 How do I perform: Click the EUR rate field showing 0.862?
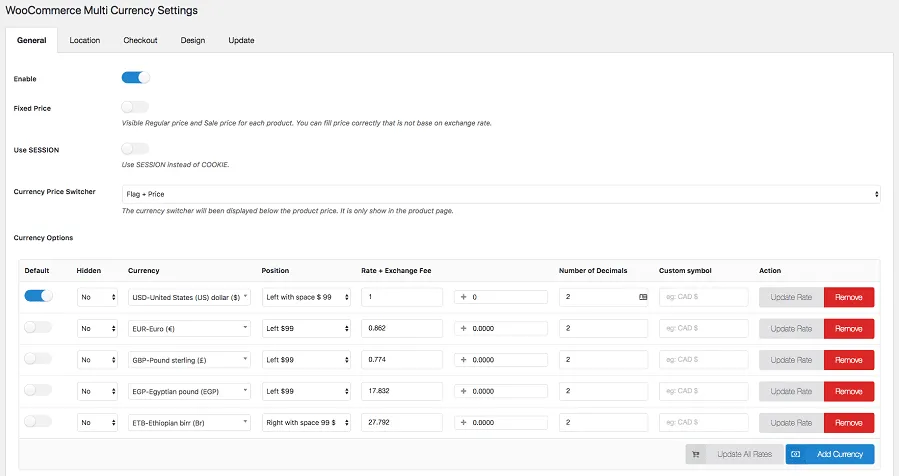pos(402,329)
